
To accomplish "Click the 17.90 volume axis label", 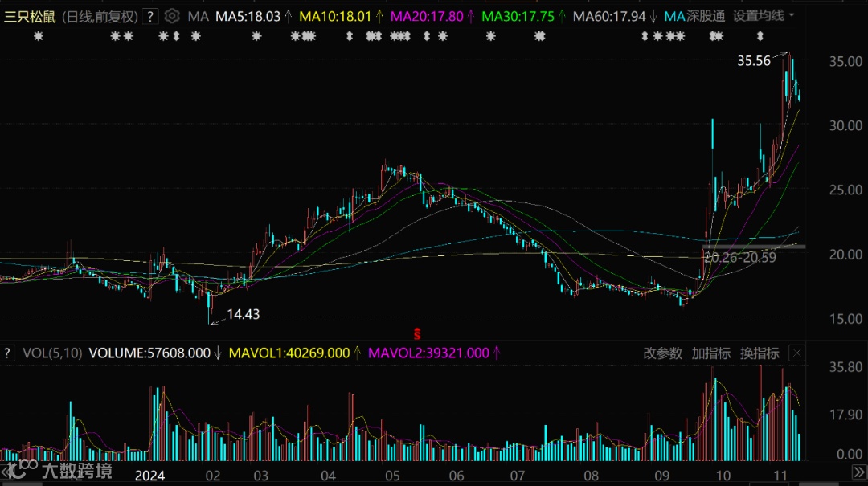I will click(845, 415).
